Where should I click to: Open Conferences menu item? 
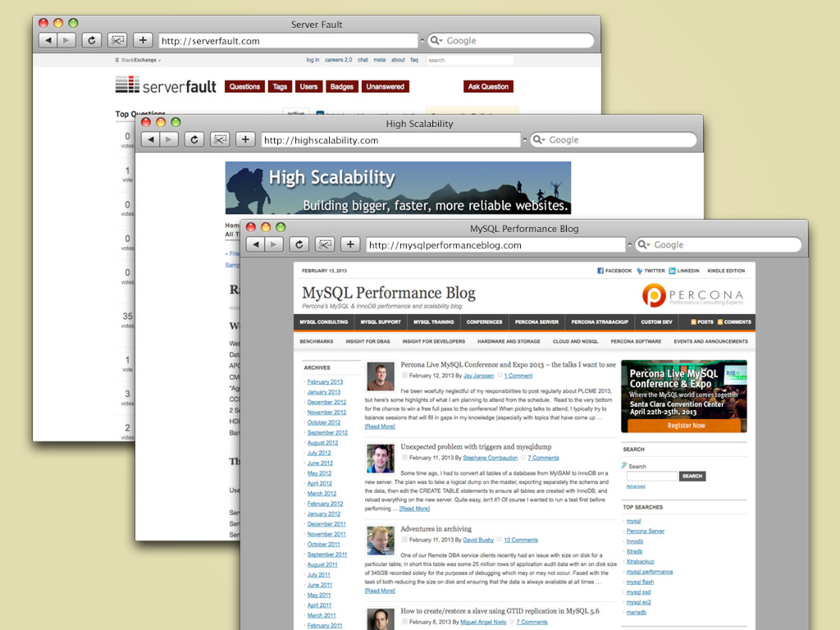pos(484,322)
